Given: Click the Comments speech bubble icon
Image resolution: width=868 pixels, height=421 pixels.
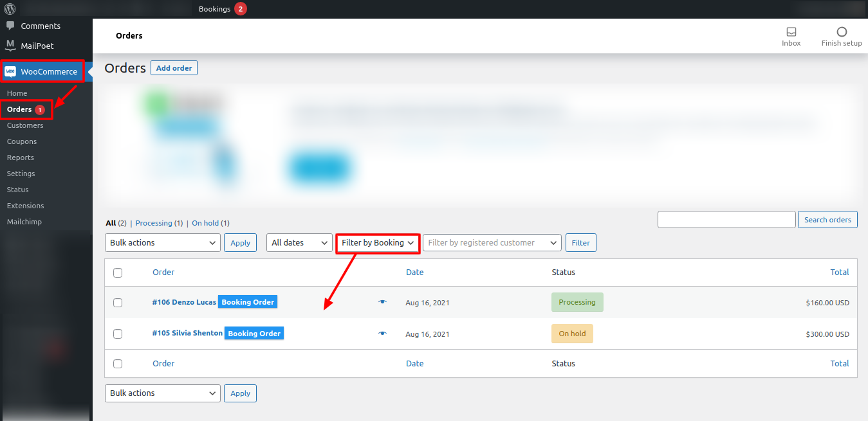Looking at the screenshot, I should [x=10, y=26].
